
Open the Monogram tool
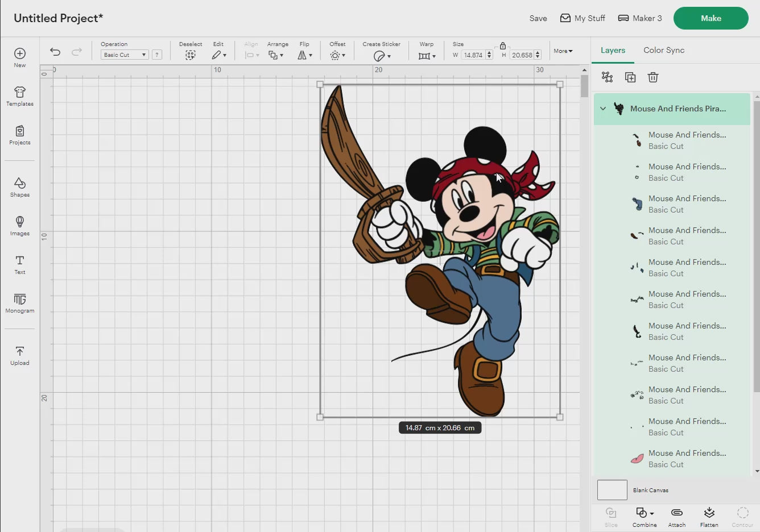coord(20,303)
